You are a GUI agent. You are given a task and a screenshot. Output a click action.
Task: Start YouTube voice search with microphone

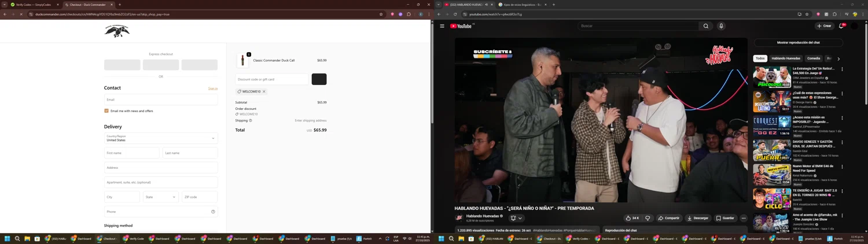click(x=721, y=26)
